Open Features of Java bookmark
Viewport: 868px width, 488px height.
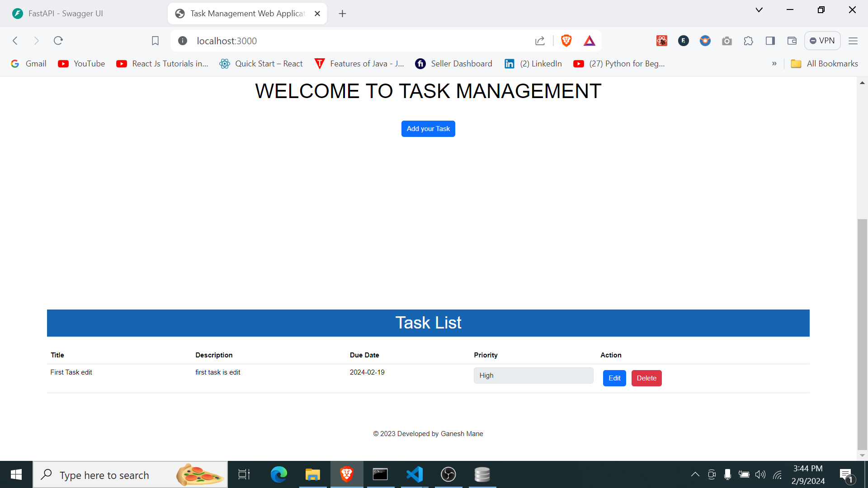pyautogui.click(x=359, y=64)
